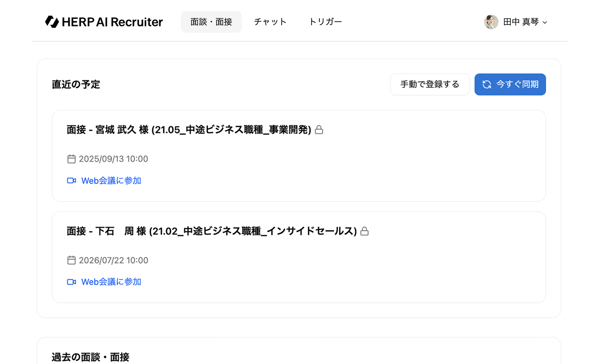This screenshot has height=364, width=599.
Task: Click the 田中 真琴 profile avatar
Action: pos(491,22)
